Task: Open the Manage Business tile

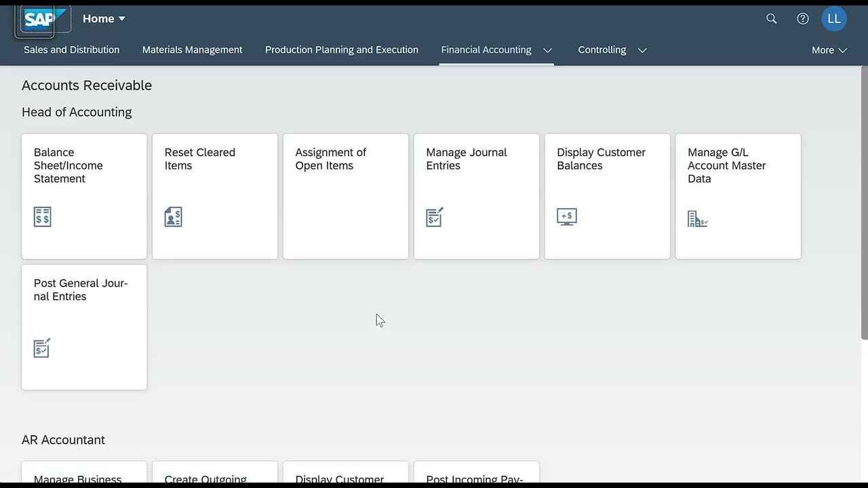Action: point(84,473)
